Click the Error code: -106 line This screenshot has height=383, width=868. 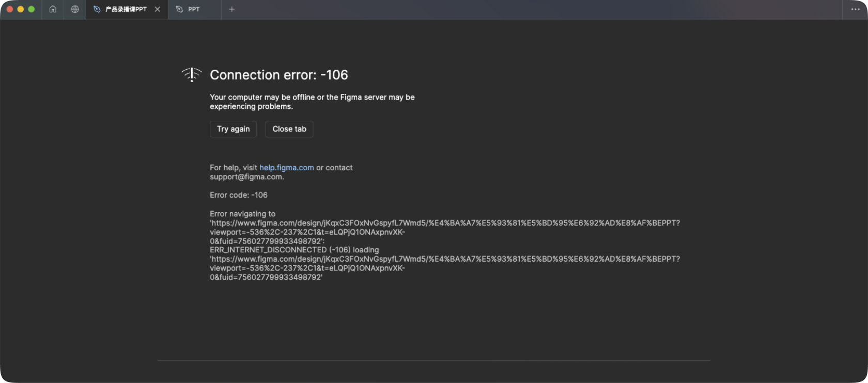(238, 195)
